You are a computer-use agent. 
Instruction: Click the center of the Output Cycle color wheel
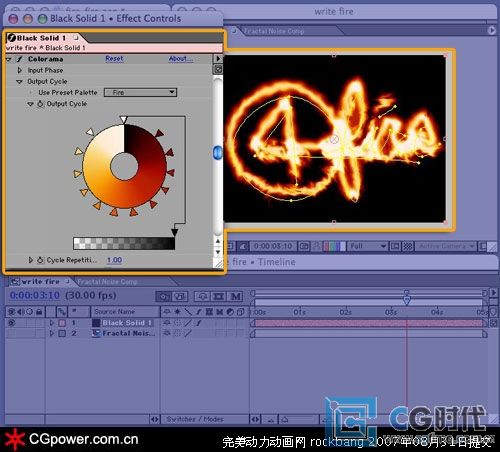click(124, 166)
